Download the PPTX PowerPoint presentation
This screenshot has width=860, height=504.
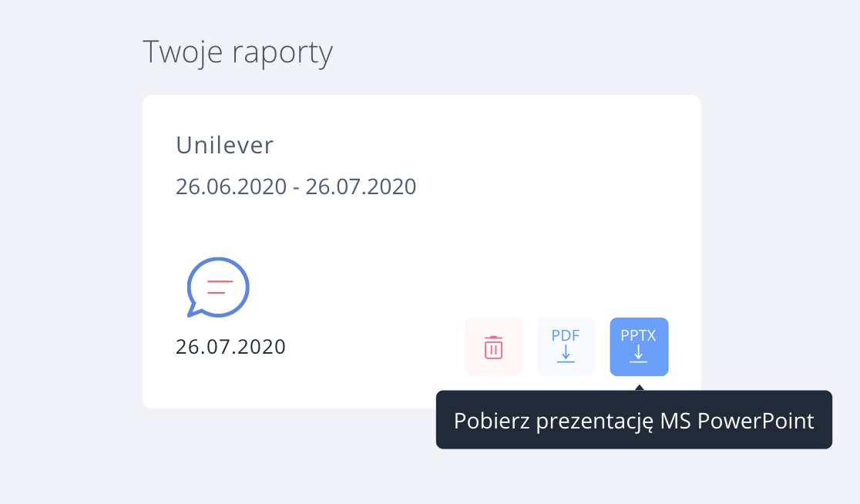(x=639, y=347)
